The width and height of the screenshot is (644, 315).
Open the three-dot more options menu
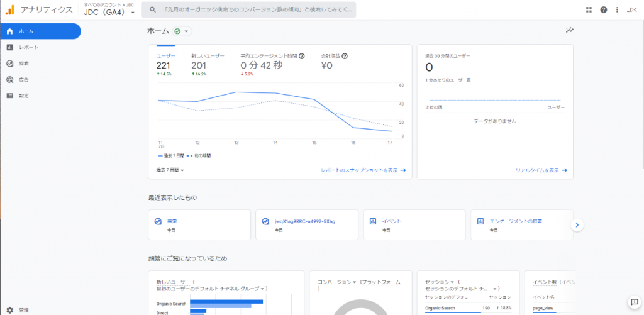pyautogui.click(x=617, y=9)
